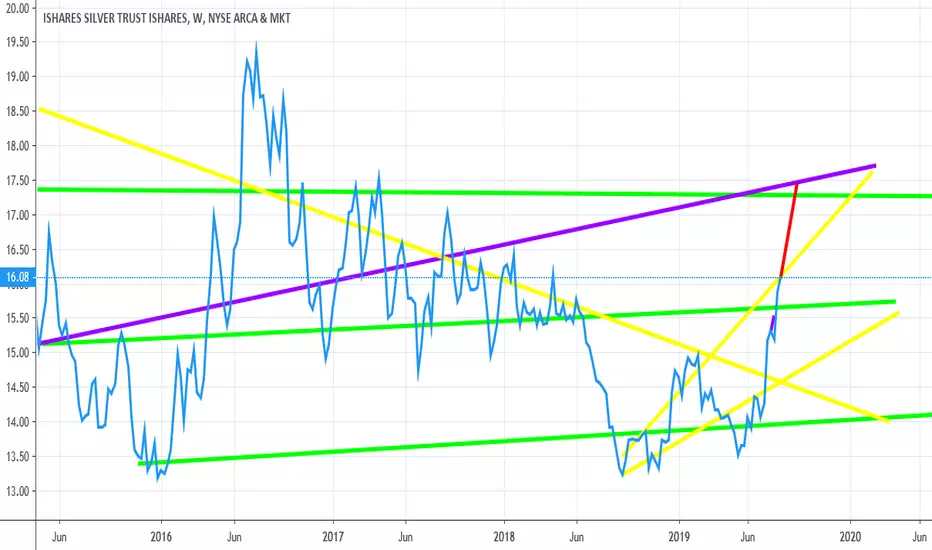Click the ISHARES SILVER TRUST chart title
Viewport: 932px width, 550px height.
[x=166, y=18]
